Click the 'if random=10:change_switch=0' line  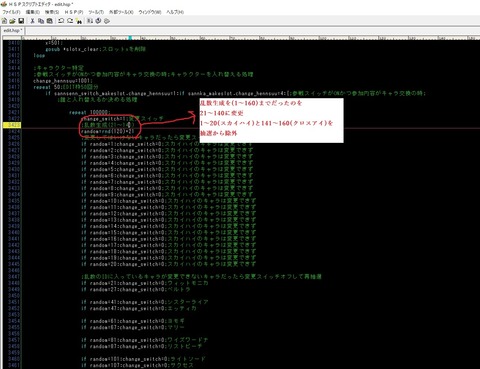(x=169, y=201)
